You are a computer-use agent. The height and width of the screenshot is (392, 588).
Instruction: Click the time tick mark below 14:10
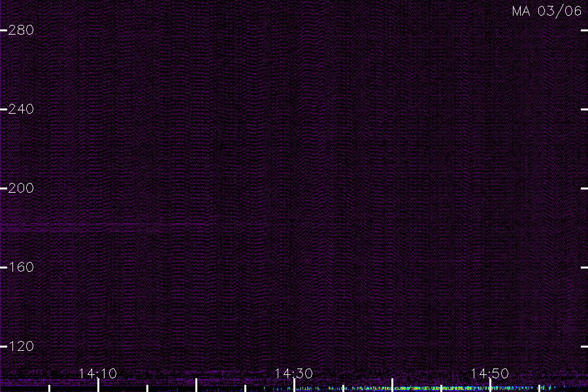click(x=98, y=385)
